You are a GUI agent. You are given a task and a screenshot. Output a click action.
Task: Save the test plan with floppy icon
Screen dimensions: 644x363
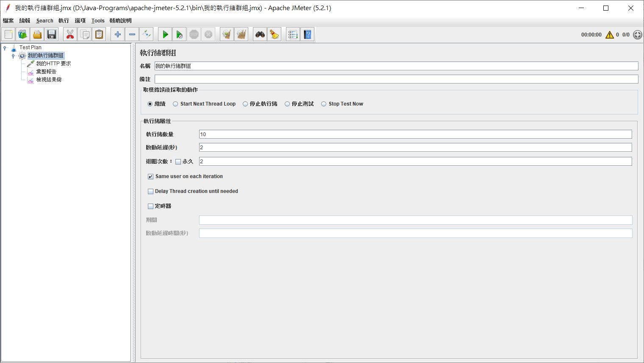pos(52,34)
